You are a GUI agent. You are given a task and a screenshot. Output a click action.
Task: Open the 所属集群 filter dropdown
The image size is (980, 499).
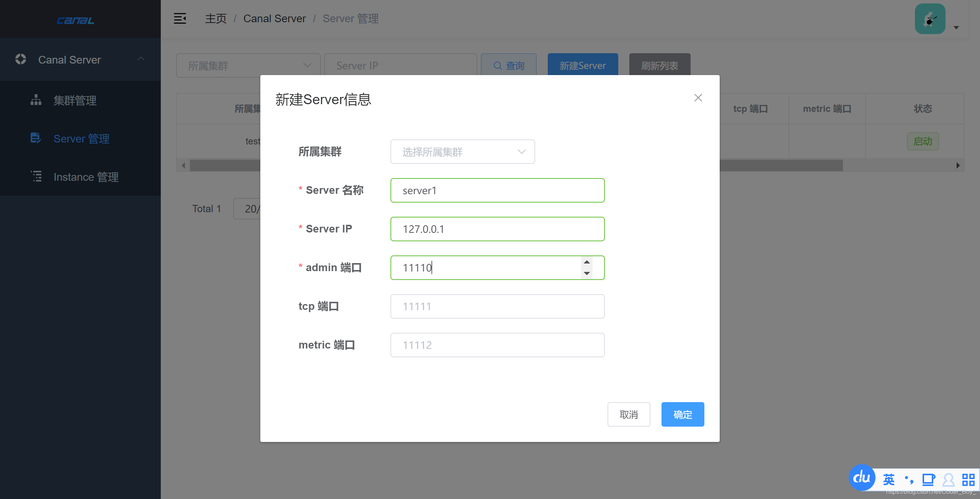[248, 65]
